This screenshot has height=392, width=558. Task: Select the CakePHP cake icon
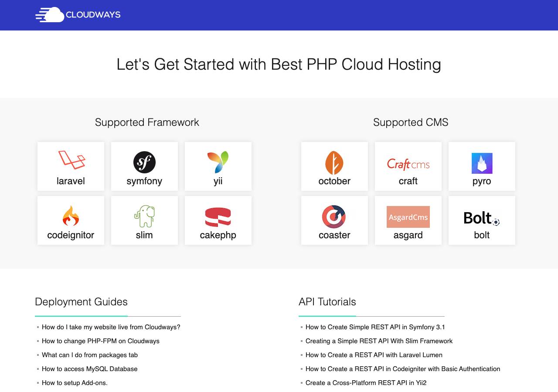[x=218, y=217]
